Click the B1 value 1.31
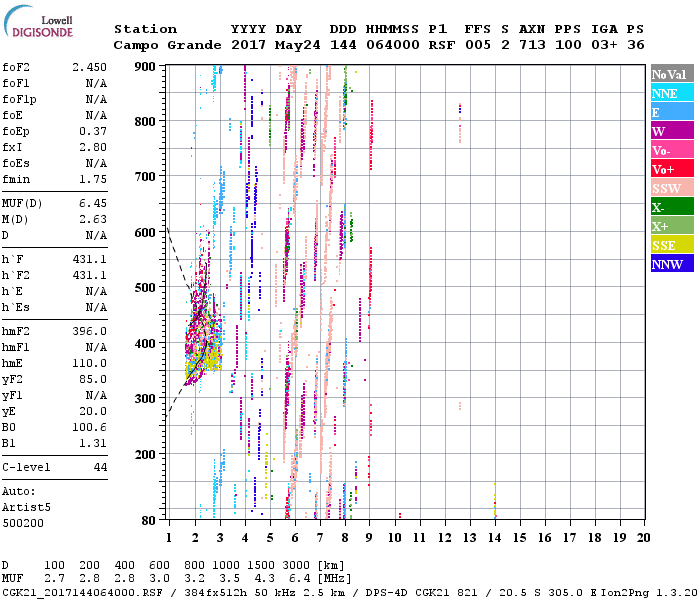Screen dimensions: 700x600 click(x=93, y=443)
